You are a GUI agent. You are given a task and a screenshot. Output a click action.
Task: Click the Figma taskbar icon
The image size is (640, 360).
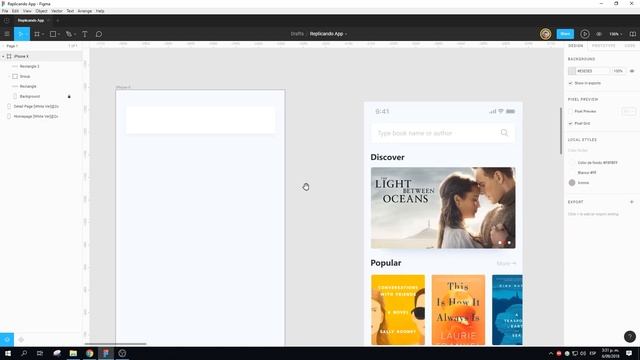(x=106, y=353)
